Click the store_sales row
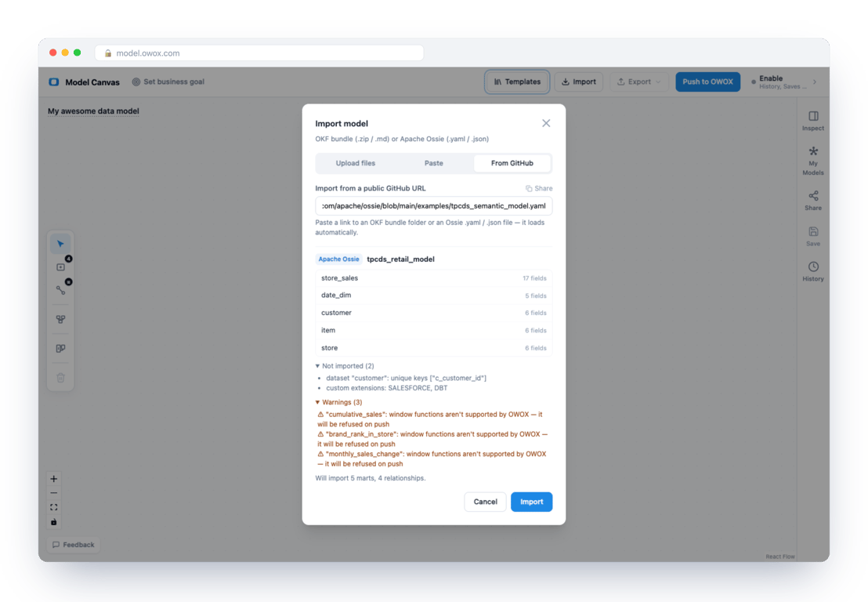Screen dimensions: 868x602 point(433,278)
